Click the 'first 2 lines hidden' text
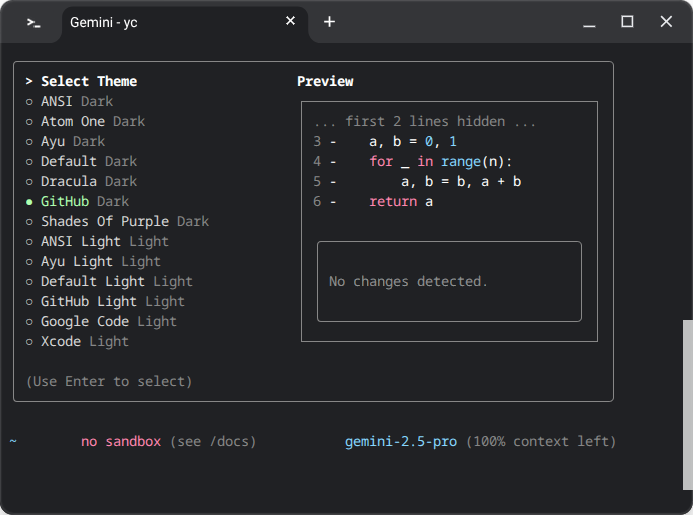The height and width of the screenshot is (515, 693). (x=425, y=122)
